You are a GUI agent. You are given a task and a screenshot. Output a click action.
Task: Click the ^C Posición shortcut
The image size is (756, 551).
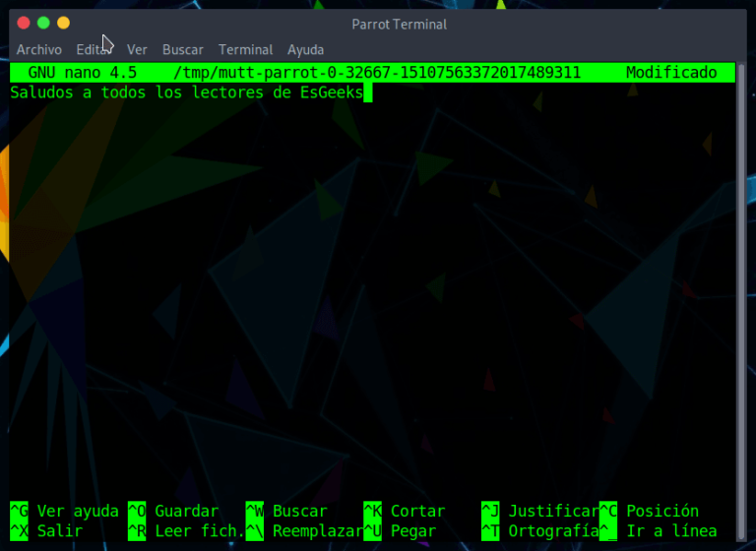(x=649, y=511)
